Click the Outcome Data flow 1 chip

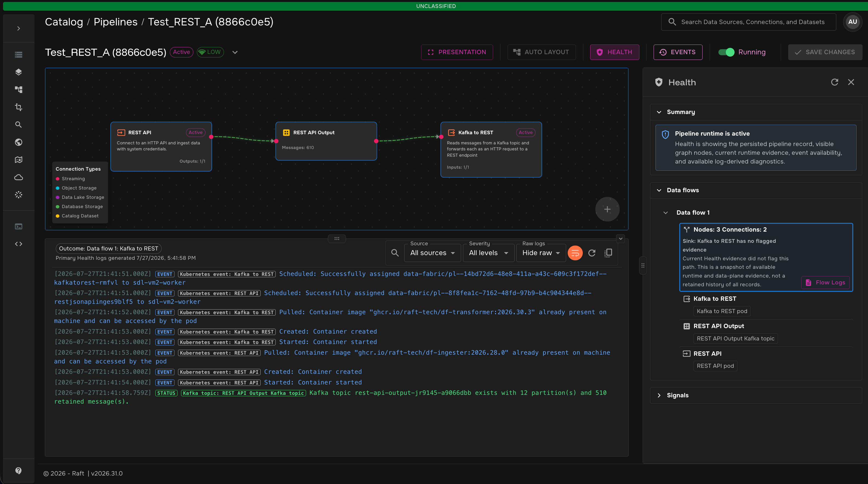tap(109, 249)
